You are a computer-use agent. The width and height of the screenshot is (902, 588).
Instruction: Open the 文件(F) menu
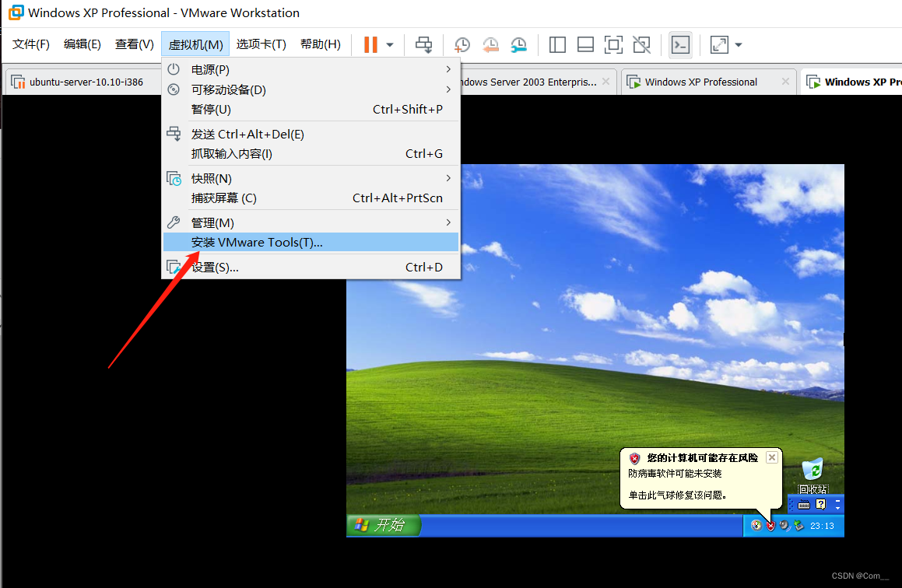[x=31, y=44]
